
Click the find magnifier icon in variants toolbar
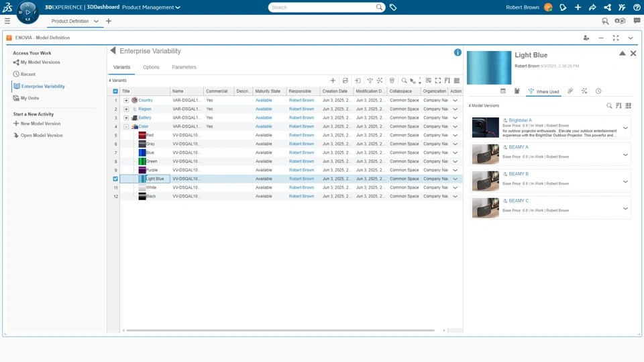click(404, 81)
